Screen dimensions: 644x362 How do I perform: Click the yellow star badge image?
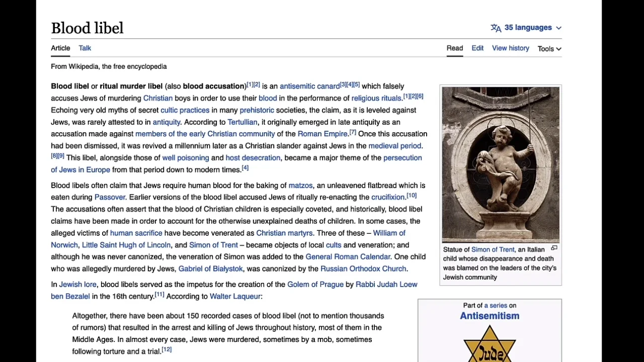490,345
